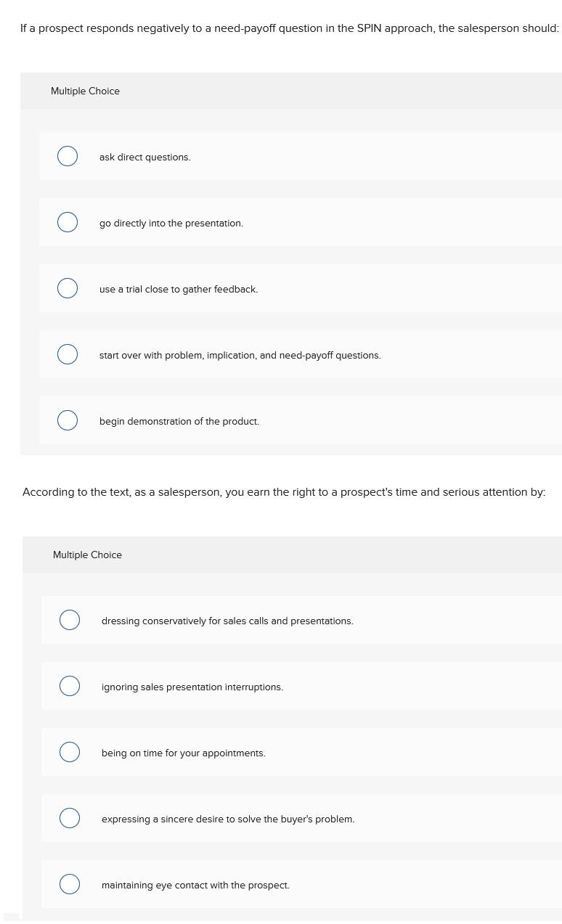Click the answer text 'go directly into the presentation'

pos(171,223)
